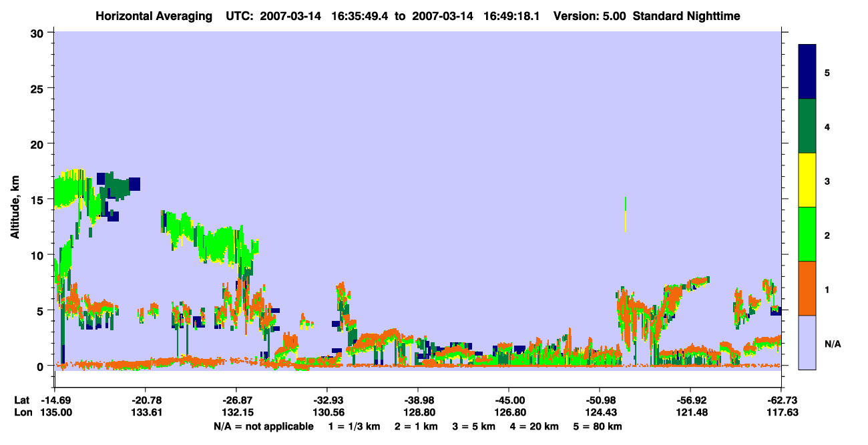Click the yellow colorbar segment labeled 3
This screenshot has width=868, height=445.
pyautogui.click(x=807, y=180)
